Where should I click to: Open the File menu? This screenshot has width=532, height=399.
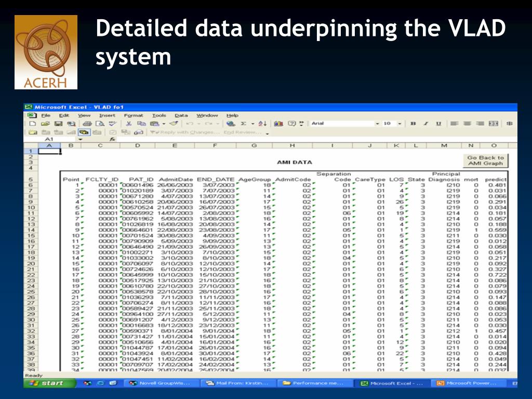pos(46,115)
